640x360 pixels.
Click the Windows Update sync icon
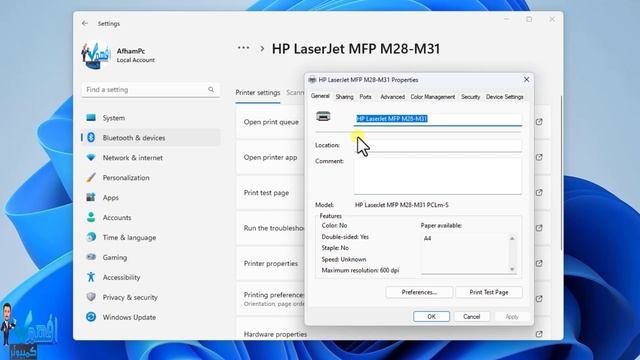[x=91, y=317]
